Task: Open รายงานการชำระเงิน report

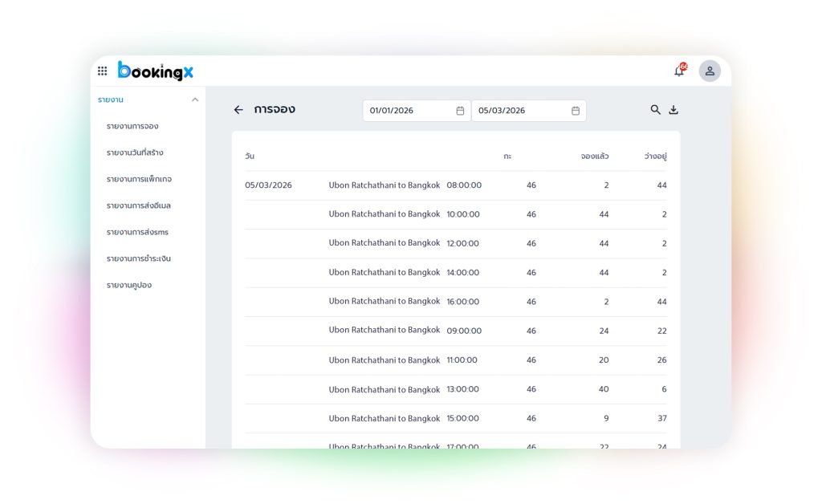Action: point(139,258)
